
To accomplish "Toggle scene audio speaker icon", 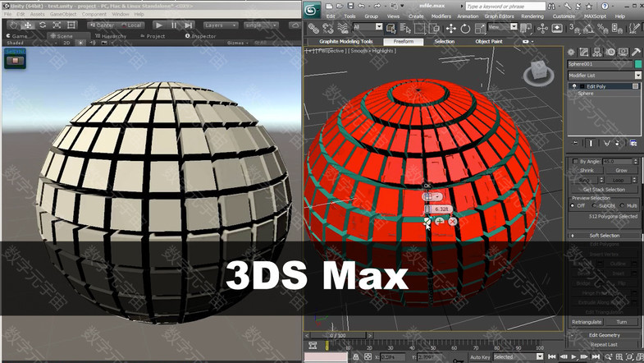I will (x=93, y=43).
